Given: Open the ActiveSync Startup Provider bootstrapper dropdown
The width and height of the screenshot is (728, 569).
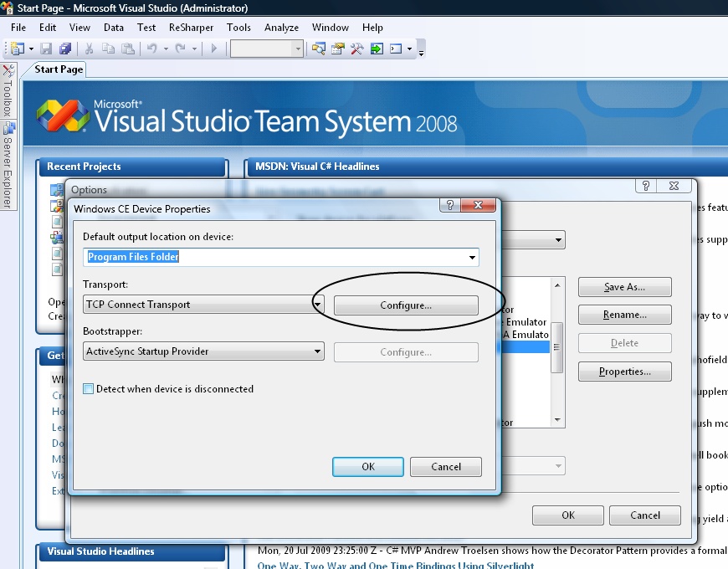Looking at the screenshot, I should click(x=203, y=351).
